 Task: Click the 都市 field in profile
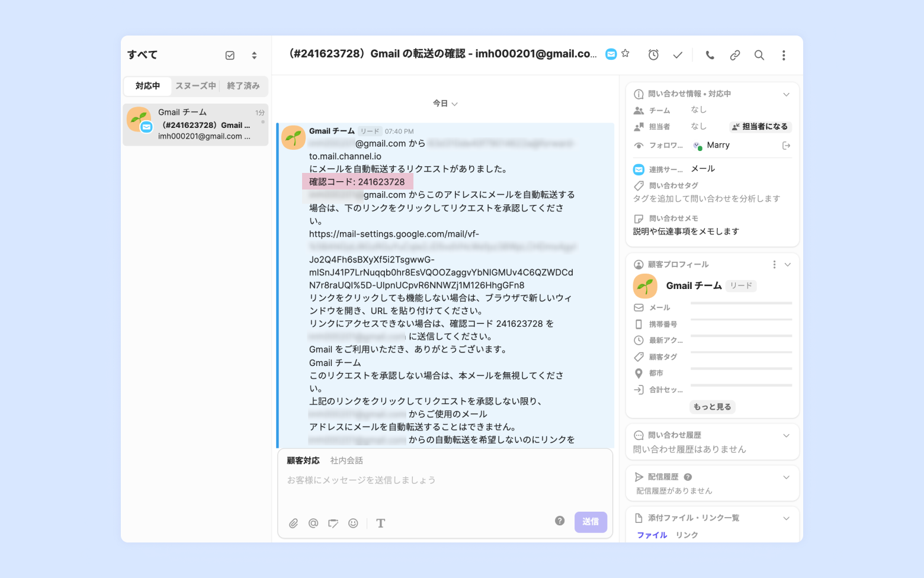713,374
